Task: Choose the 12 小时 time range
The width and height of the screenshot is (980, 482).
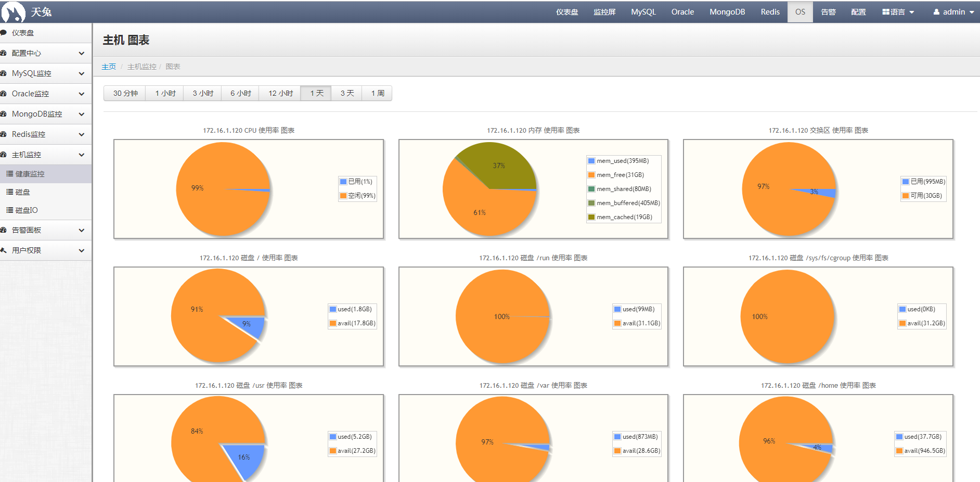Action: (x=280, y=93)
